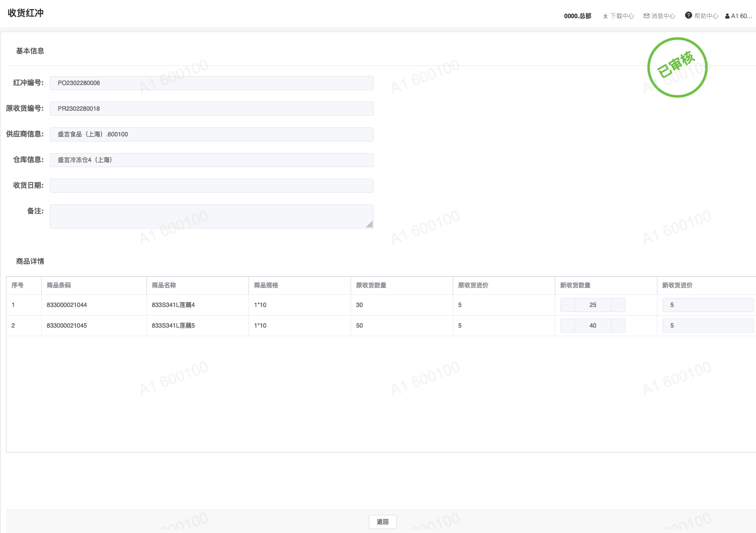
Task: Click the 收货日期 input field
Action: [212, 186]
